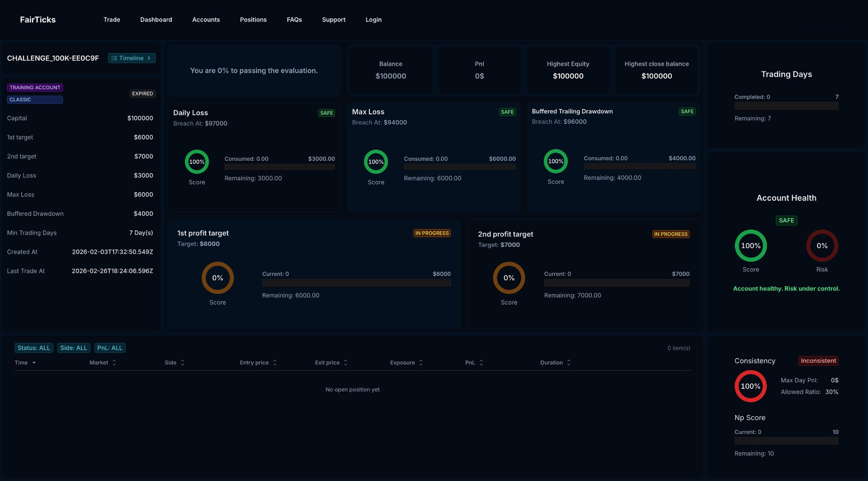Click the Login link

374,20
